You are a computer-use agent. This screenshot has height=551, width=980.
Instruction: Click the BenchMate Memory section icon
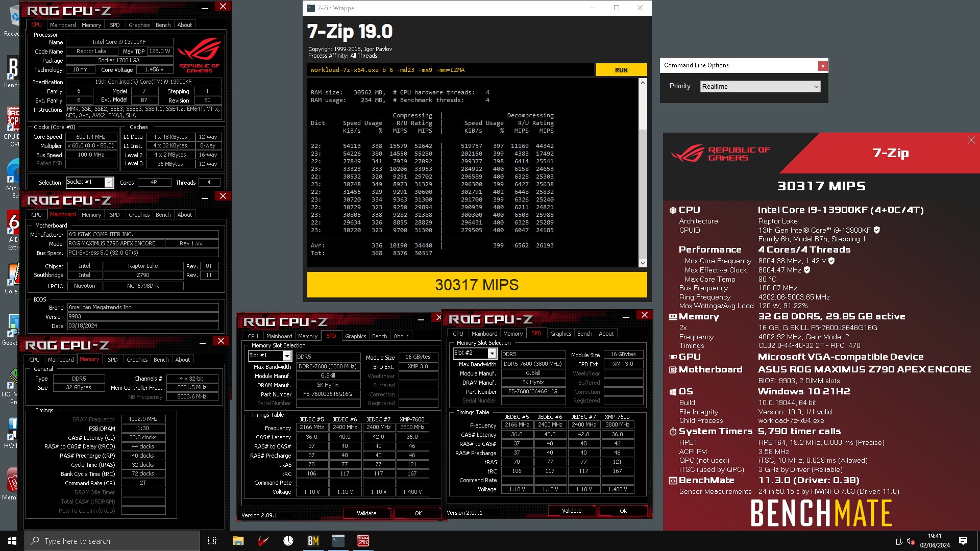click(673, 317)
